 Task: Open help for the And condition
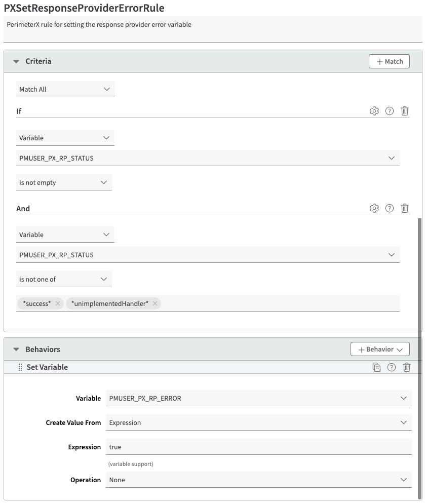(389, 208)
